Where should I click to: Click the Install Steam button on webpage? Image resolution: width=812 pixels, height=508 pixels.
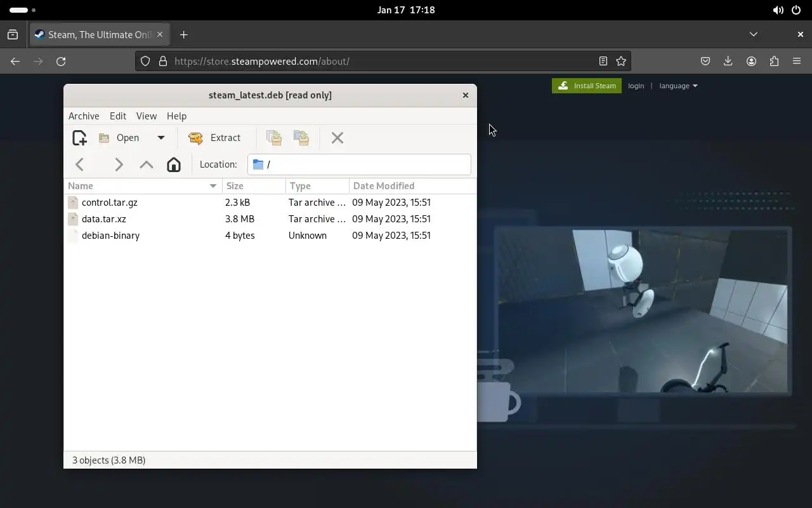[x=587, y=86]
